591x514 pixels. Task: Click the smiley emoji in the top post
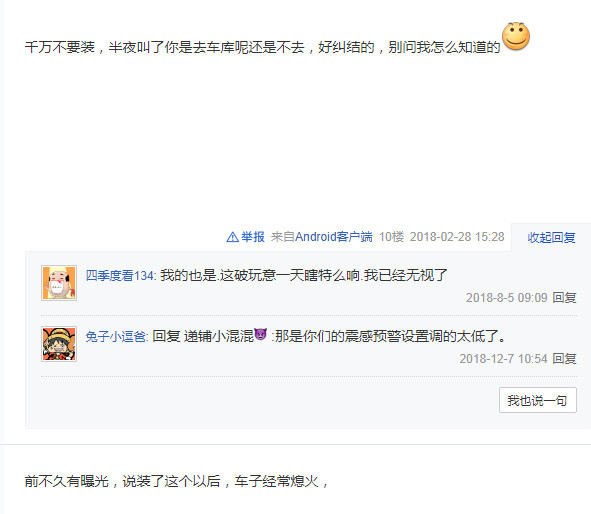click(516, 36)
